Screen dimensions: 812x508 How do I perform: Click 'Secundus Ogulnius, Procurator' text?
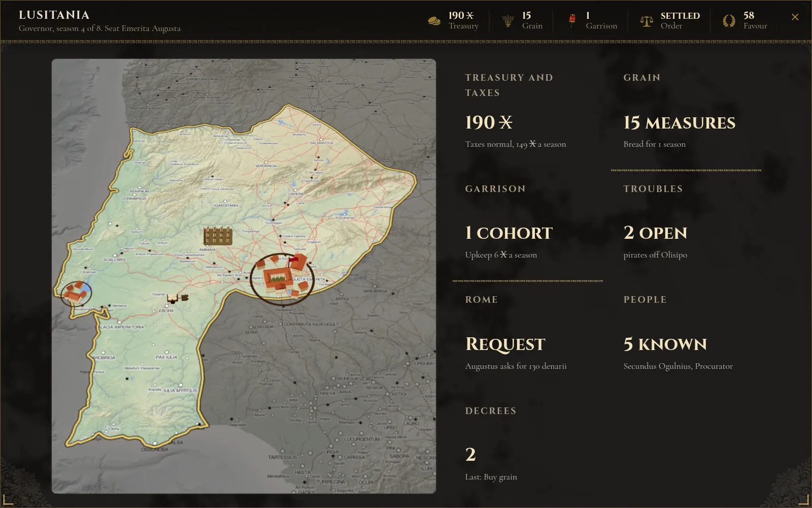(x=678, y=366)
